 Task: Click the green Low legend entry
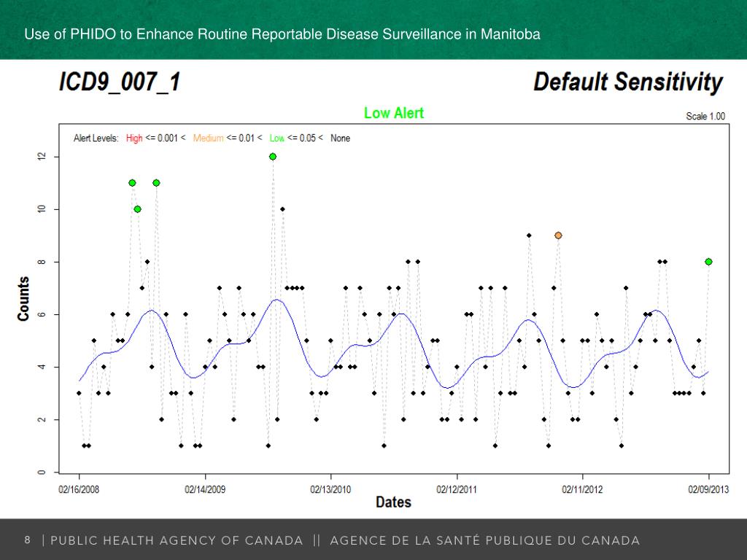pyautogui.click(x=276, y=138)
